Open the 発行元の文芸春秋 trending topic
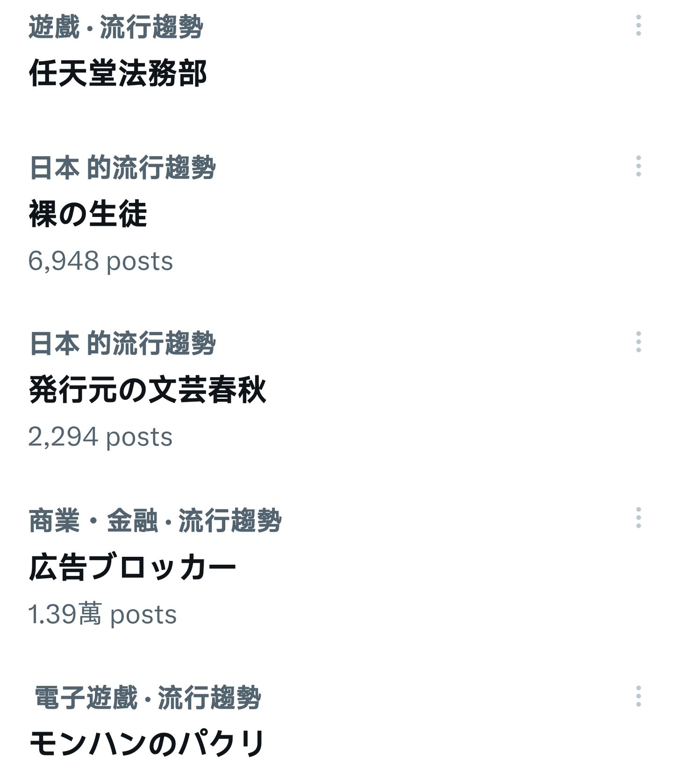The width and height of the screenshot is (673, 784). point(148,389)
